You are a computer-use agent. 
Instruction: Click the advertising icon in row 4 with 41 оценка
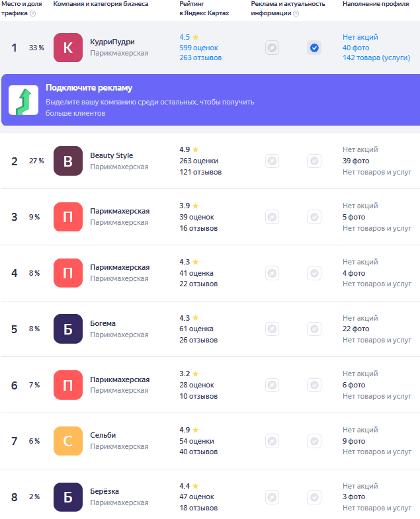tap(272, 274)
